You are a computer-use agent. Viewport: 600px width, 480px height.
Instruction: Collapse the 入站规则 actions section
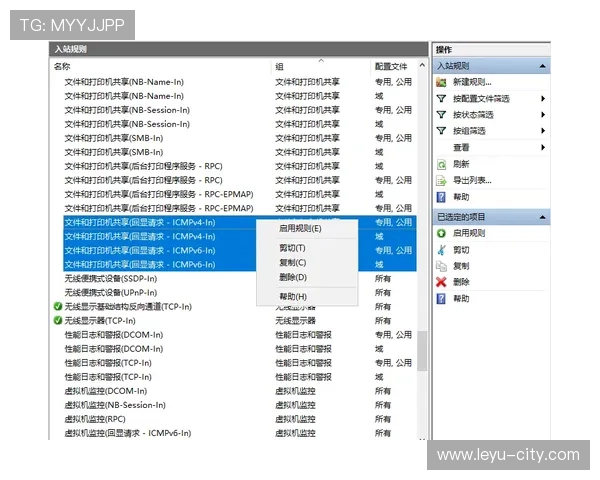(542, 66)
